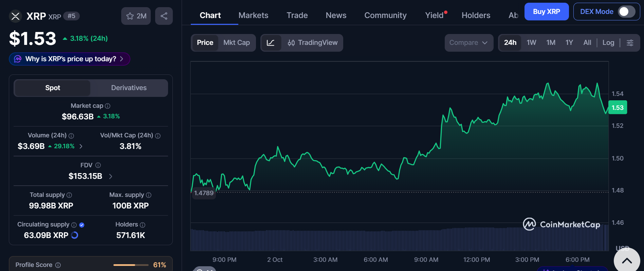Click the AI icon beside price question
This screenshot has width=644, height=271.
click(18, 59)
